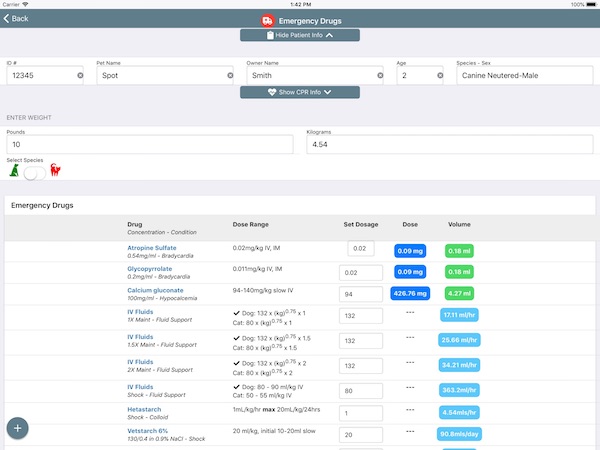Edit IV Fluids 2X Maint dosage field

point(361,366)
